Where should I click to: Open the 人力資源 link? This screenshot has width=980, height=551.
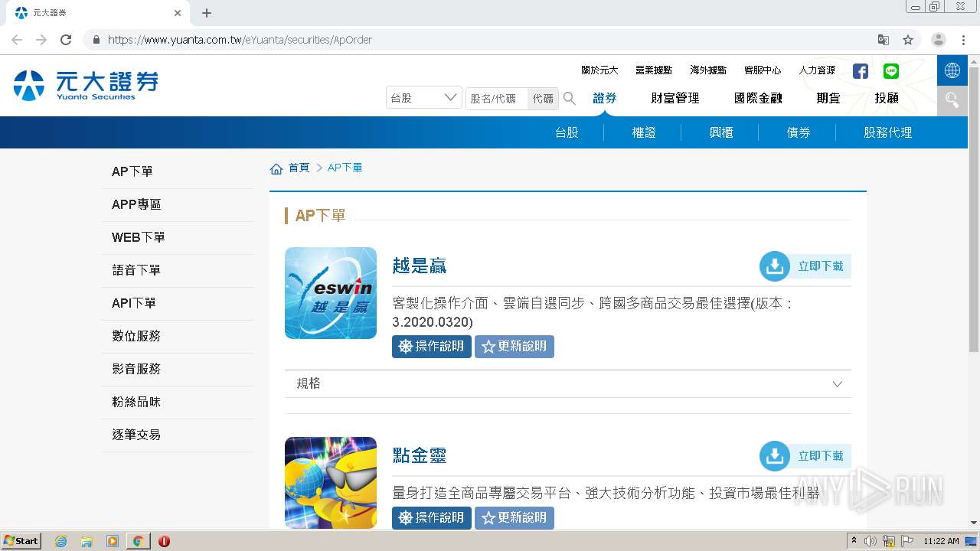coord(817,70)
